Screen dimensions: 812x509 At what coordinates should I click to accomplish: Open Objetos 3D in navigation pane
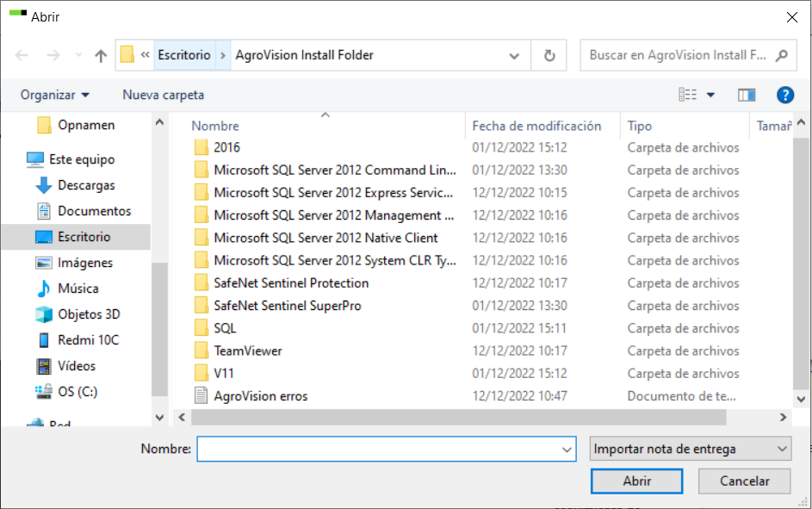(77, 314)
